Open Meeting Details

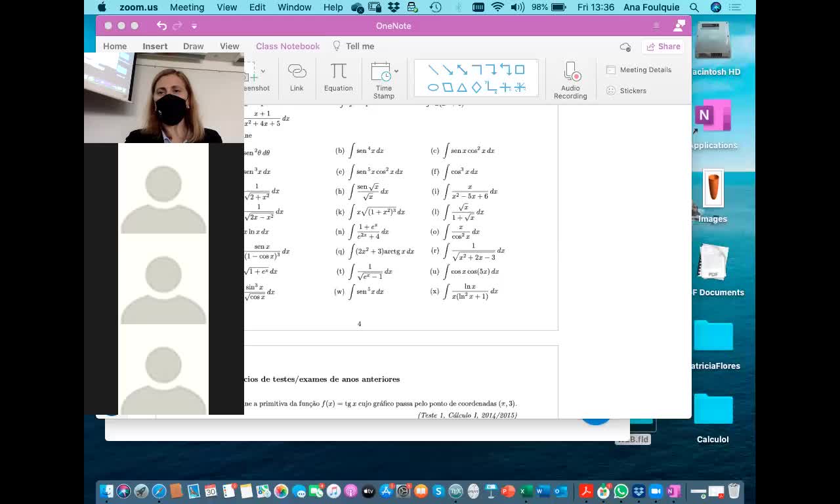coord(639,70)
